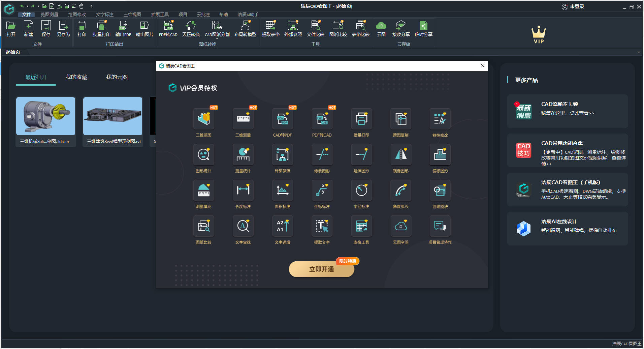Viewport: 644px width, 349px height.
Task: Select 测量统计 VIP feature icon
Action: [x=243, y=154]
